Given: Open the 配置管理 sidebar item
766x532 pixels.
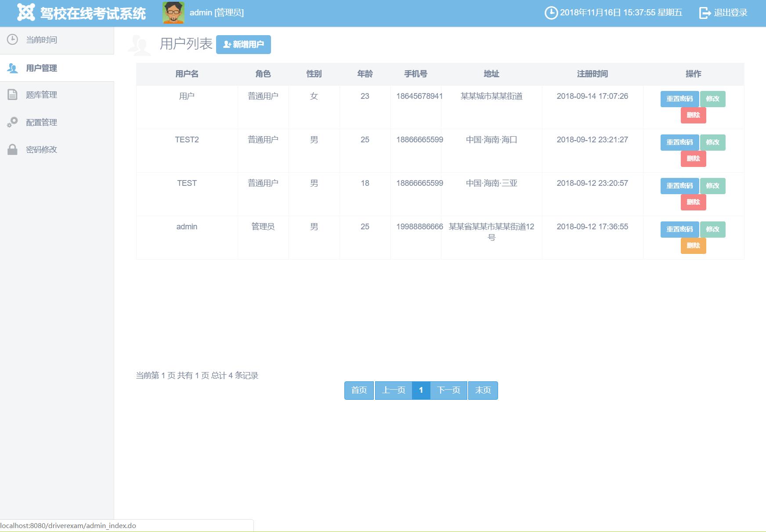Looking at the screenshot, I should 41,123.
